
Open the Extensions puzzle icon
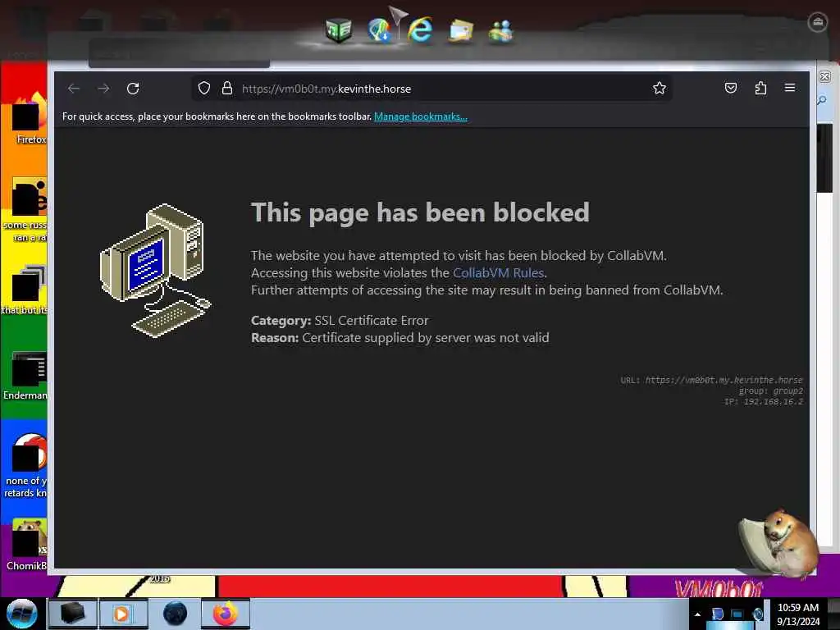click(x=760, y=88)
